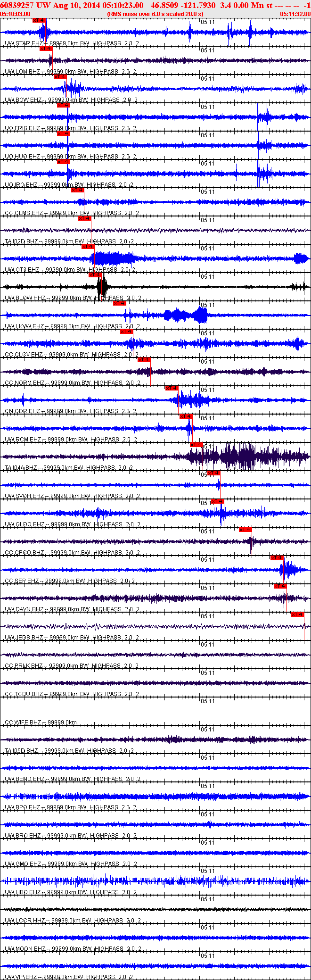The height and width of the screenshot is (980, 311).
Task: Select the UW.BLOW.HHZ station label
Action: (25, 298)
